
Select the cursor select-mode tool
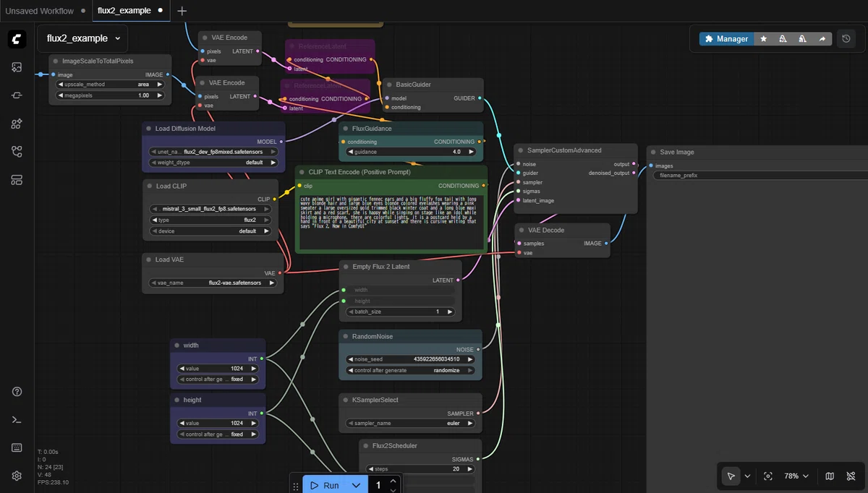[x=731, y=476]
